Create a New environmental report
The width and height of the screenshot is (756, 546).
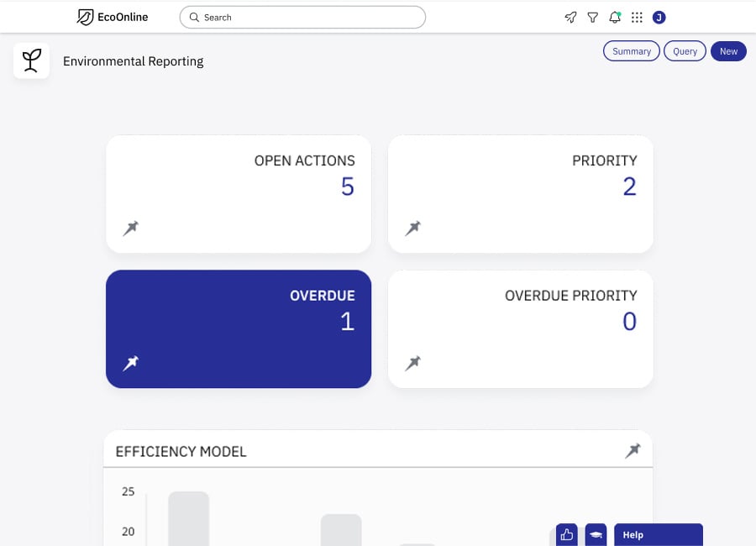[728, 51]
